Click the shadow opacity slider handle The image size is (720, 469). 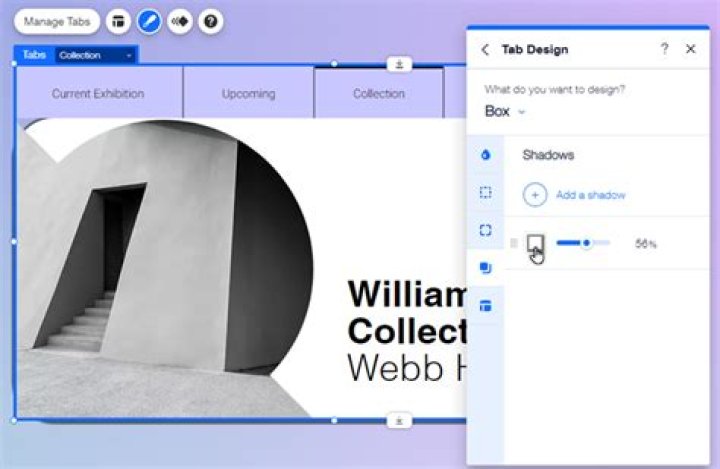click(x=586, y=243)
